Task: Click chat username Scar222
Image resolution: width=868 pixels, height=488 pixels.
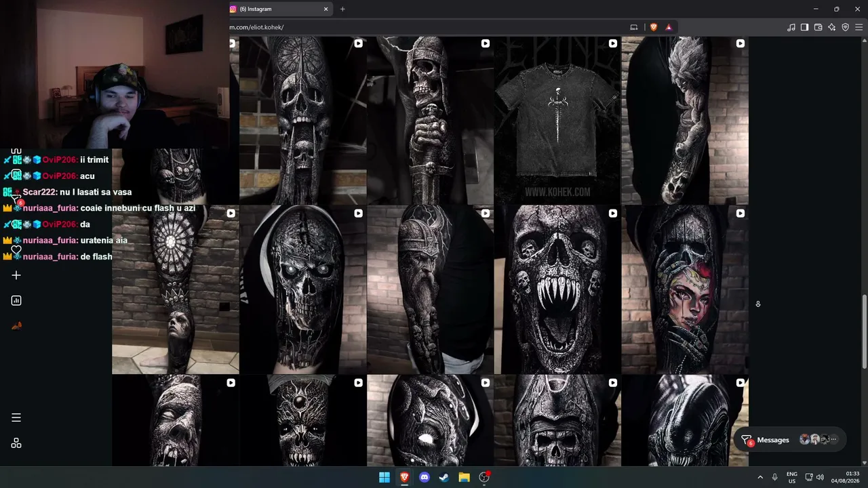Action: pyautogui.click(x=39, y=192)
